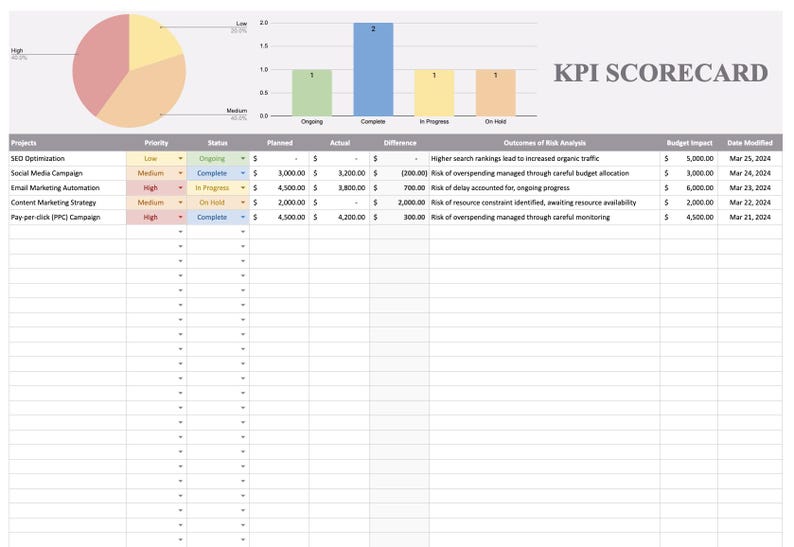Open the Ongoing status dropdown for SEO Optimization
The image size is (794, 547).
(243, 159)
